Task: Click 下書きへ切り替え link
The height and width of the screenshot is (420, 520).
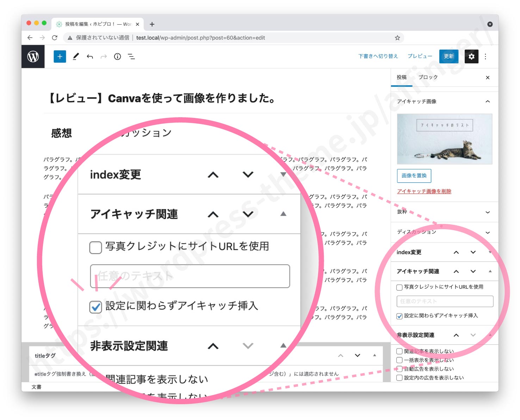Action: [378, 56]
